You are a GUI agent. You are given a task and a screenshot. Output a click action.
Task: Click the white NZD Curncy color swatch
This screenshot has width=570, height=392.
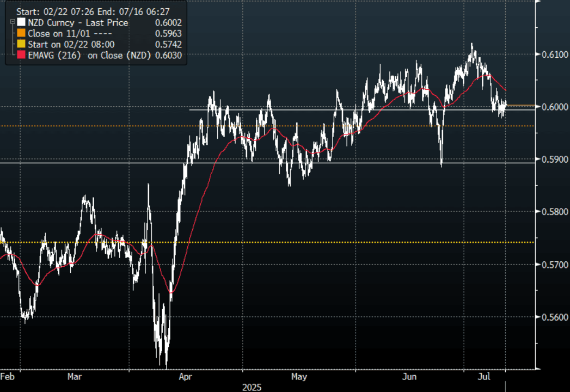coord(21,22)
